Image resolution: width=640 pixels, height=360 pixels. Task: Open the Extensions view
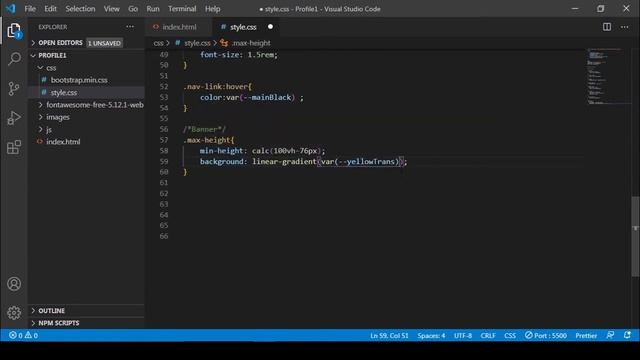pos(14,147)
